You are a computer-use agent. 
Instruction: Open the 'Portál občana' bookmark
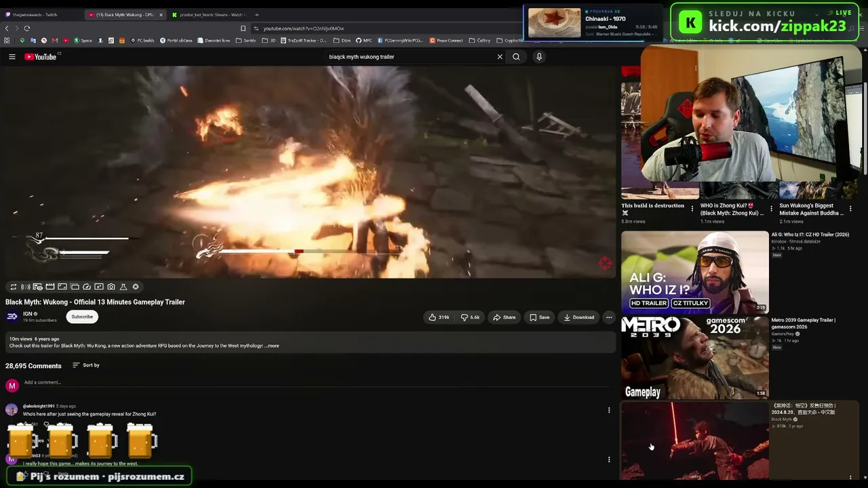pyautogui.click(x=176, y=41)
